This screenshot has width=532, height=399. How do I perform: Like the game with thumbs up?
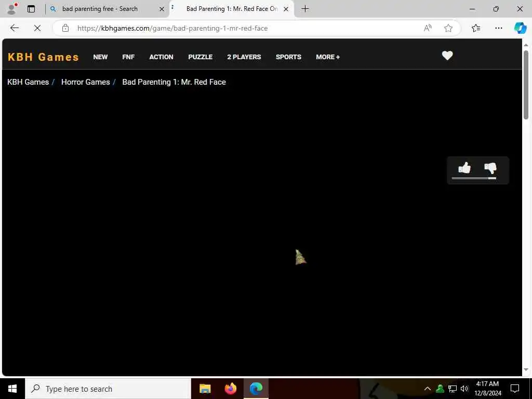[464, 168]
